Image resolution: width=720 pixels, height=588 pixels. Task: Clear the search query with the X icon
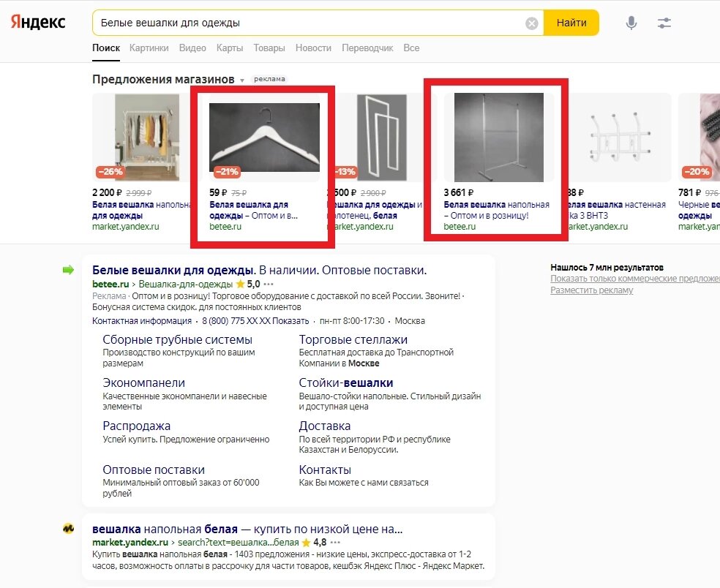(532, 23)
